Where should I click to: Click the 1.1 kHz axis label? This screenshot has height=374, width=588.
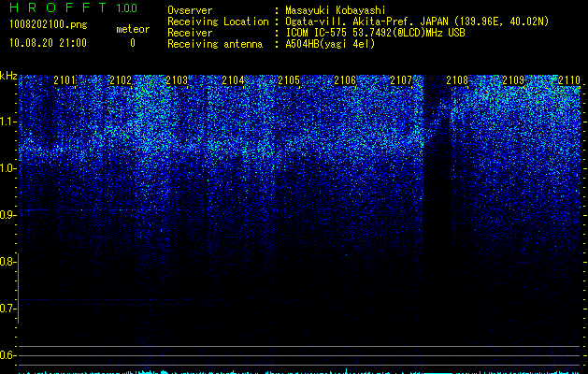pyautogui.click(x=7, y=122)
